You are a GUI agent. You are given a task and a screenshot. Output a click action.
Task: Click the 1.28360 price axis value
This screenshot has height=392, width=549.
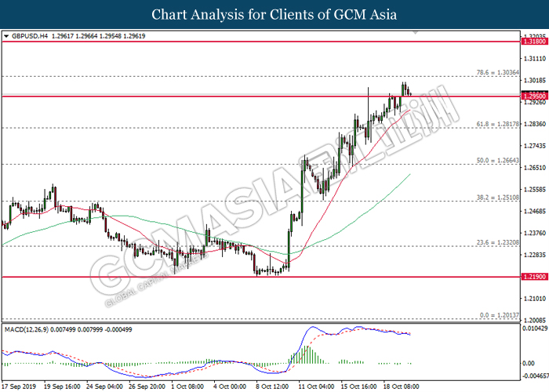click(x=535, y=124)
